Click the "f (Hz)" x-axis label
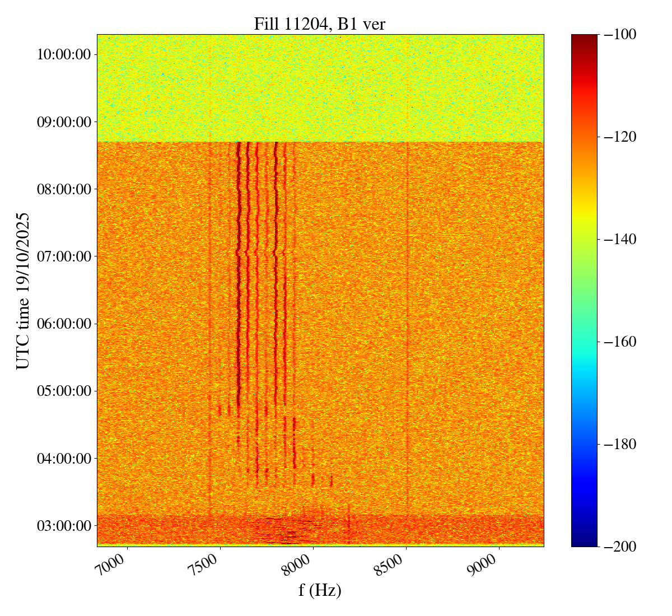This screenshot has width=672, height=616. click(x=320, y=590)
